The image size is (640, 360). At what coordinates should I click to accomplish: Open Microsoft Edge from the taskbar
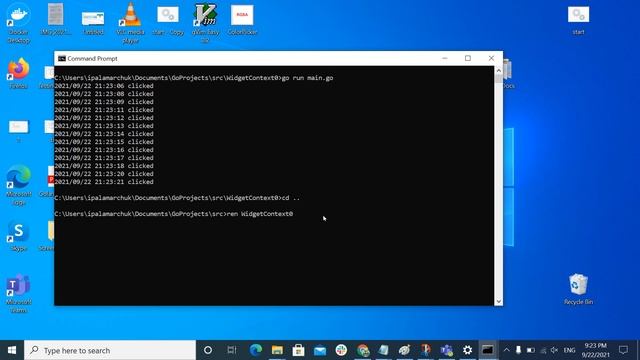[256, 350]
